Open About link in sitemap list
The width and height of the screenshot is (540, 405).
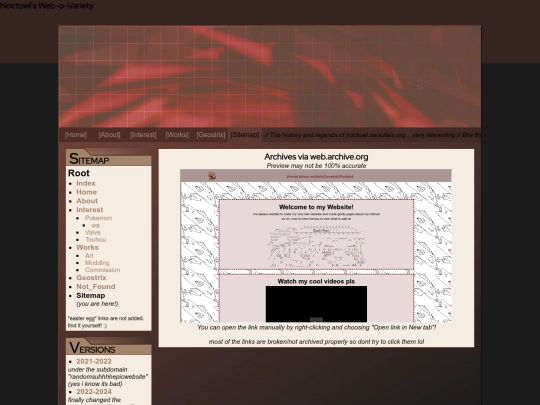(87, 201)
